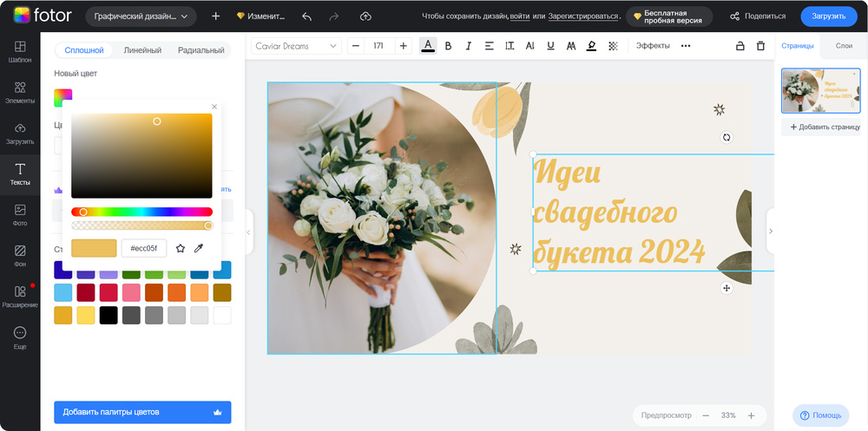Open line spacing settings
Image resolution: width=868 pixels, height=431 pixels.
point(510,46)
